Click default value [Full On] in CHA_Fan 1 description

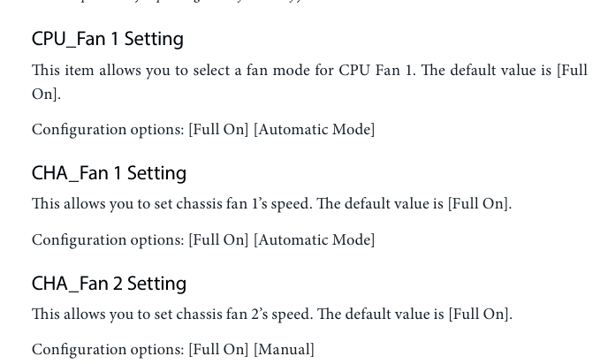coord(478,204)
